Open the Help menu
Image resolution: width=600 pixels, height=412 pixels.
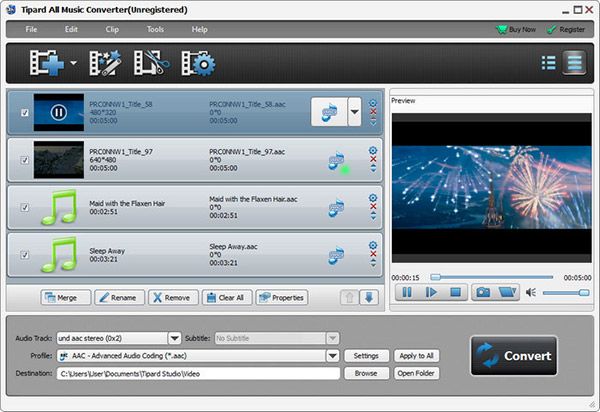click(x=199, y=29)
